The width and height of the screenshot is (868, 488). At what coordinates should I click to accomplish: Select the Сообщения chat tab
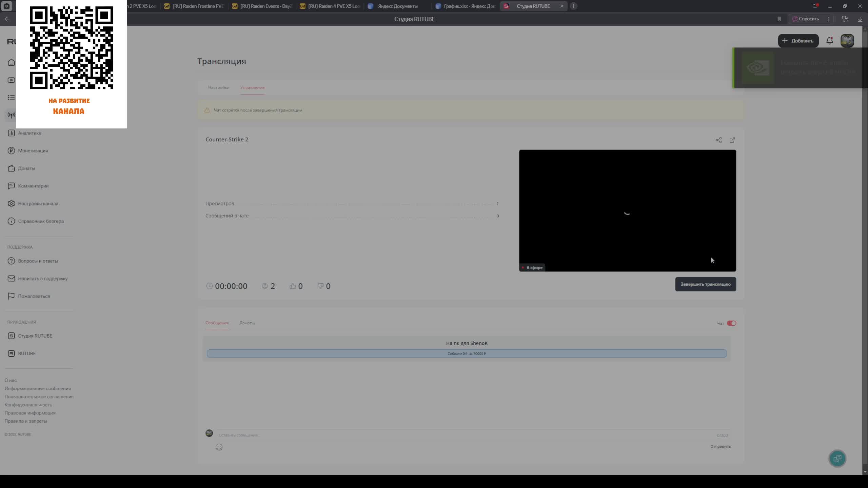click(x=217, y=323)
